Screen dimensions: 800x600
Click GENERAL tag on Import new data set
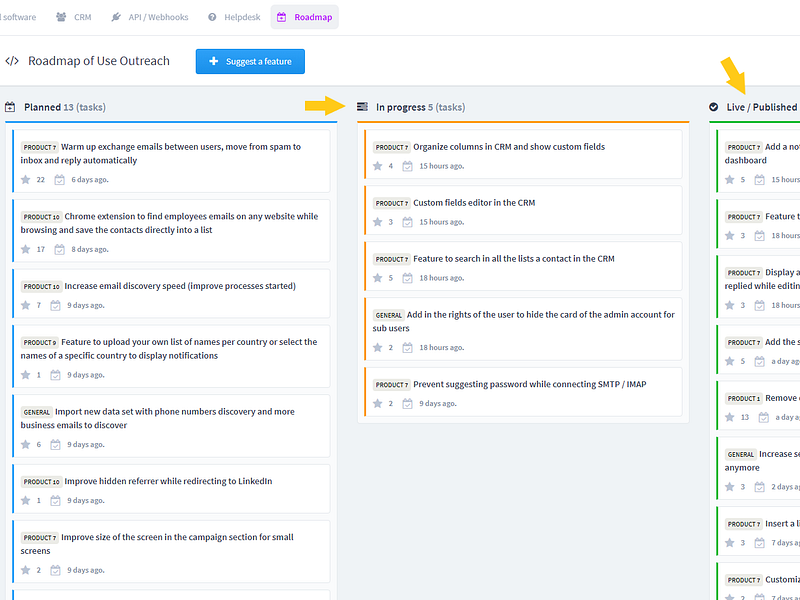pyautogui.click(x=36, y=412)
